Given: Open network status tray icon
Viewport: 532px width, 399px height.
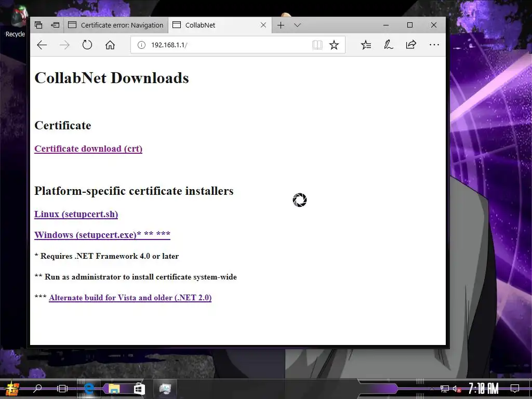Looking at the screenshot, I should (444, 389).
